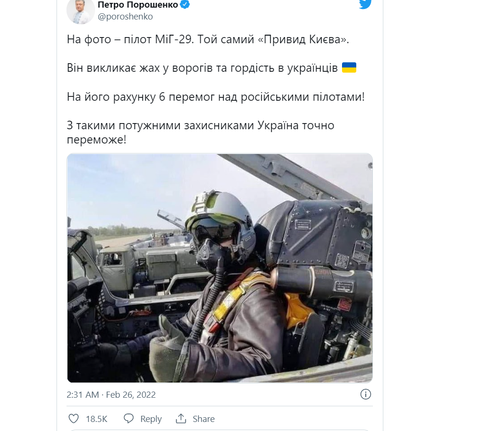Open a reply via the speech bubble icon
Viewport: 504px width, 431px height.
(x=129, y=418)
